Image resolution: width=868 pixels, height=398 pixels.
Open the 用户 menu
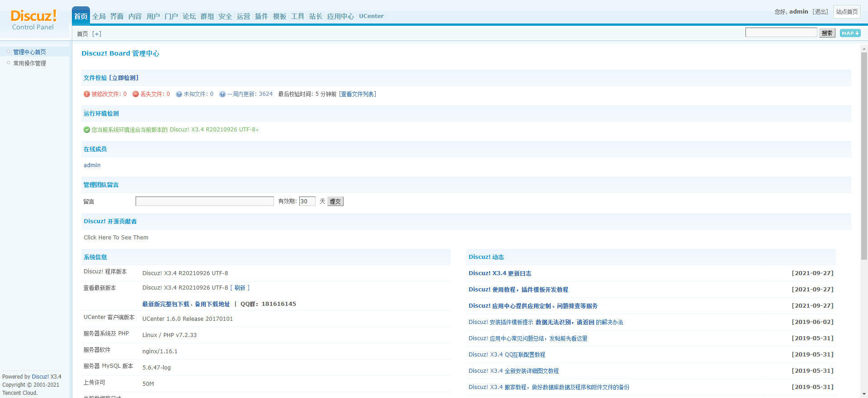click(x=153, y=16)
